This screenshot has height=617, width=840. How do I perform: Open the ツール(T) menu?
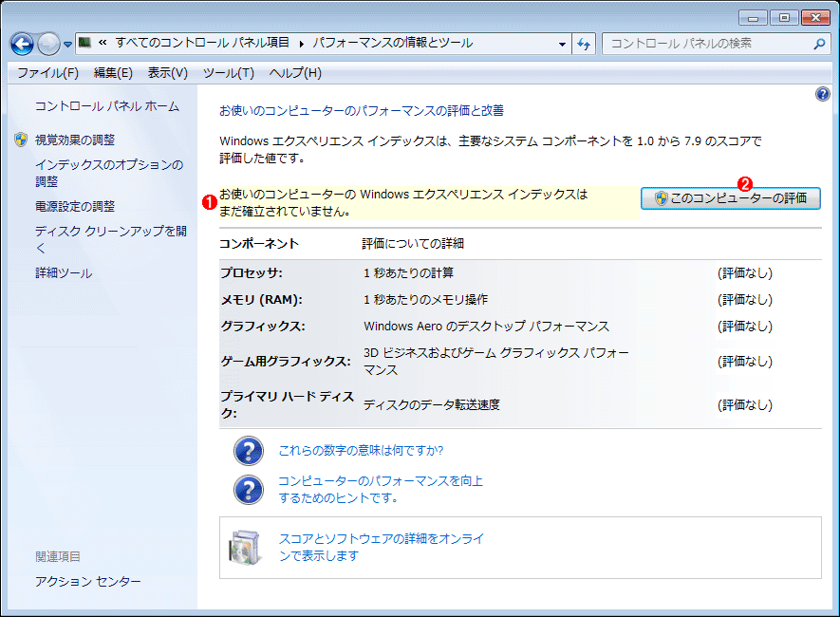click(228, 73)
